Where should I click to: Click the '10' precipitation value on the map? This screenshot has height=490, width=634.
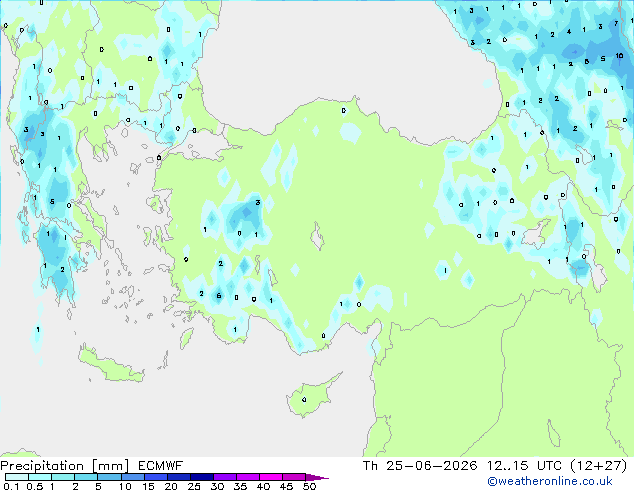(619, 56)
